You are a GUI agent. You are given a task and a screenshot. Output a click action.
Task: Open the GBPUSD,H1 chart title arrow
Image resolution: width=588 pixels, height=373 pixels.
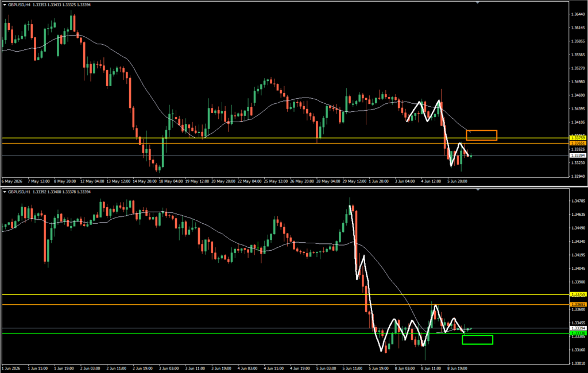[x=5, y=192]
